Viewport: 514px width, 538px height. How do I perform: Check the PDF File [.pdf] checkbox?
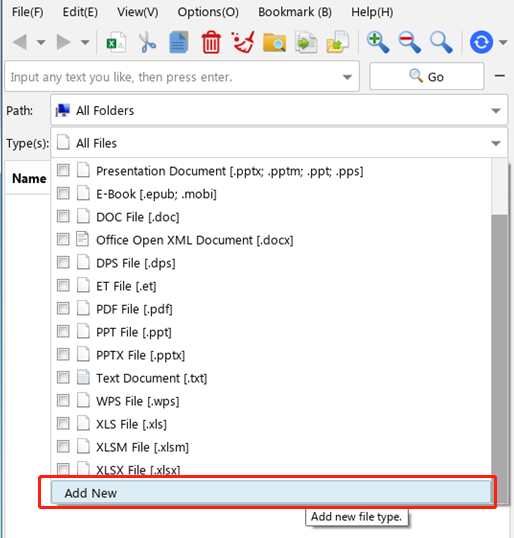(63, 308)
